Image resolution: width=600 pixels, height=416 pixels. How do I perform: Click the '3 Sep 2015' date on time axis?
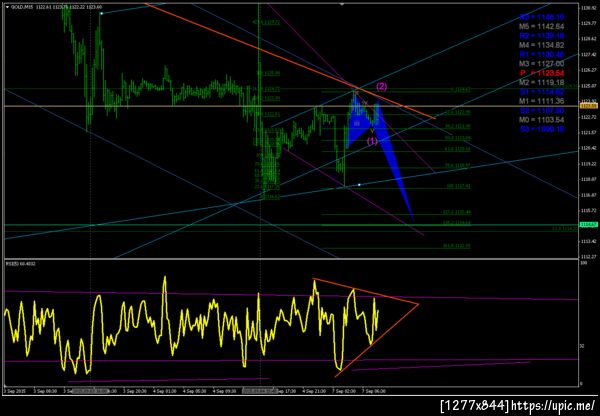coord(14,391)
